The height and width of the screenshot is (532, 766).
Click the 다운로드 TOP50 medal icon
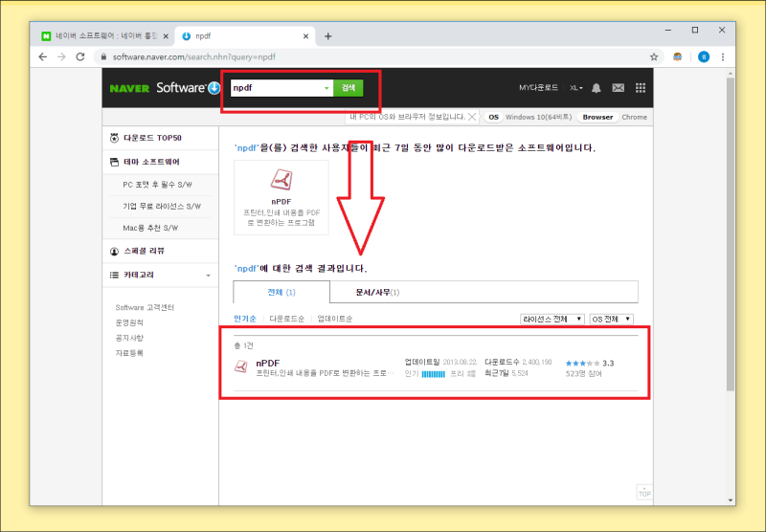[x=114, y=138]
